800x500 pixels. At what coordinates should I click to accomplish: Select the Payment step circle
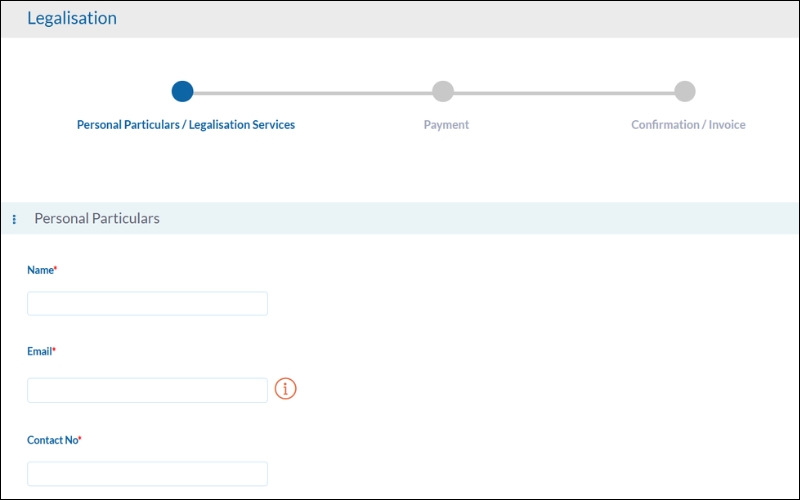click(x=443, y=92)
